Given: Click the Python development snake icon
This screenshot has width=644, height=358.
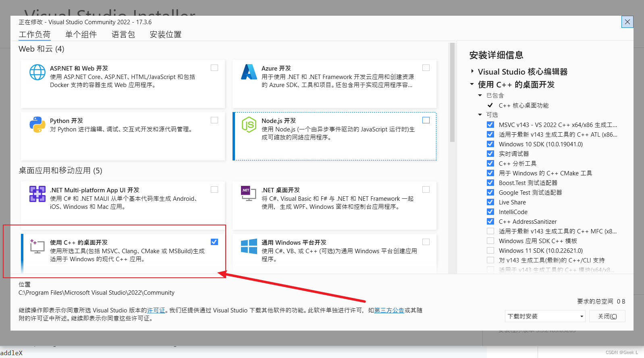Looking at the screenshot, I should tap(37, 125).
